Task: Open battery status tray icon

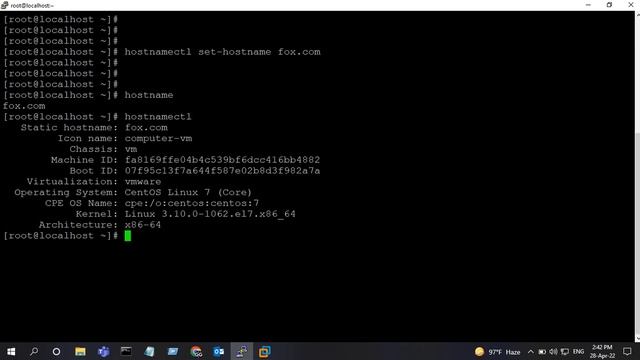Action: point(542,352)
